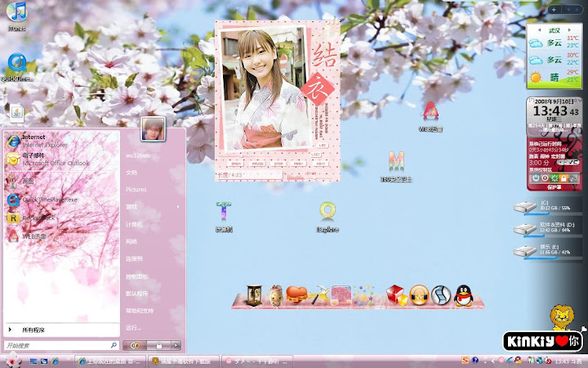Launch RocketDock from the Start menu

point(61,218)
